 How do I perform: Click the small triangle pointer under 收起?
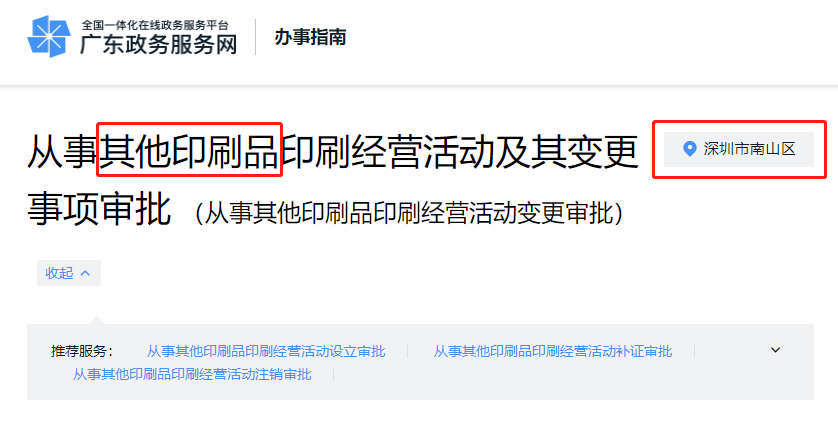tap(97, 319)
